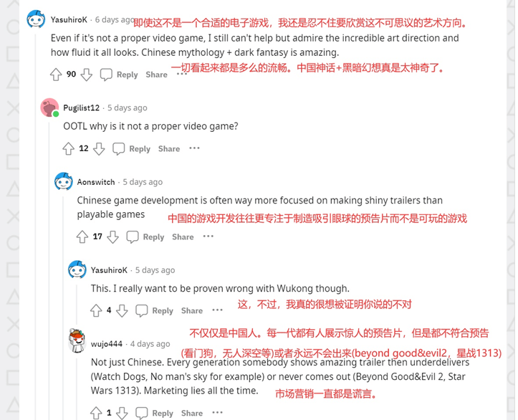The width and height of the screenshot is (518, 420).
Task: Share Pugilist12's comment
Action: (x=169, y=148)
